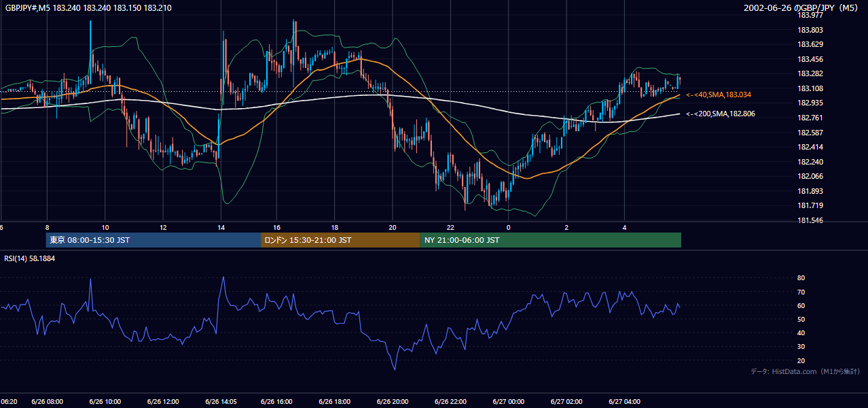Click RSI scale level 30

click(801, 347)
